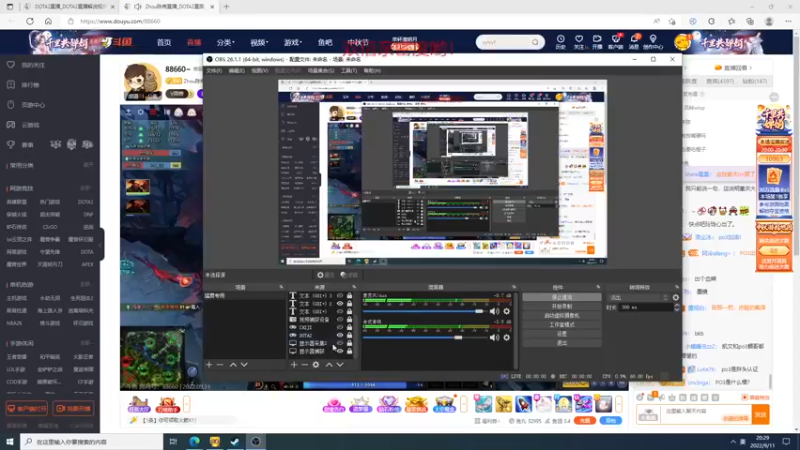
Task: Toggle visibility of 文本 (GDI+) 3 source
Action: [x=340, y=295]
